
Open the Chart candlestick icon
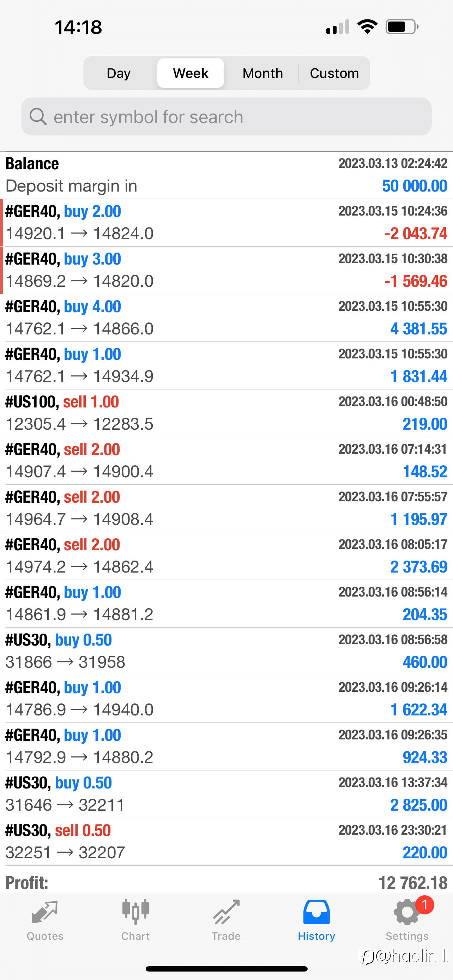click(x=135, y=912)
